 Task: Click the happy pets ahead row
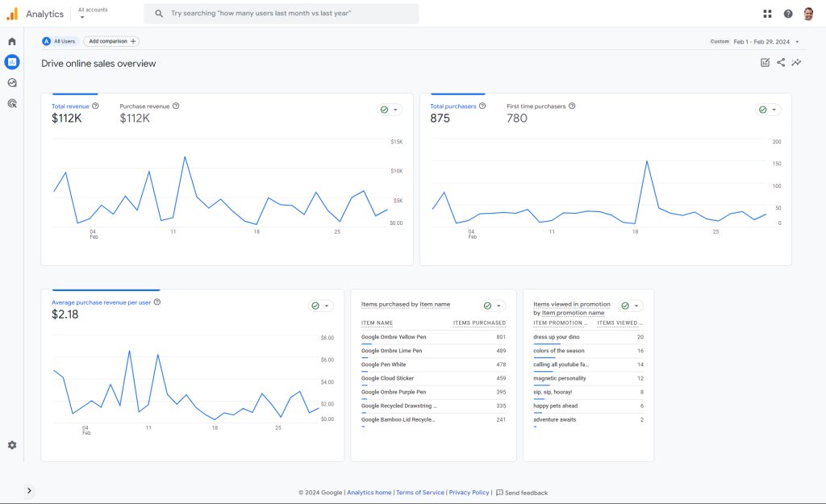588,406
